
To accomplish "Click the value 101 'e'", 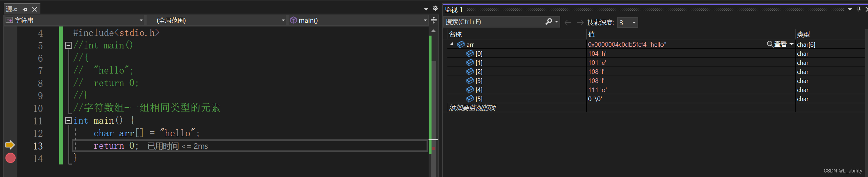I will click(x=597, y=63).
